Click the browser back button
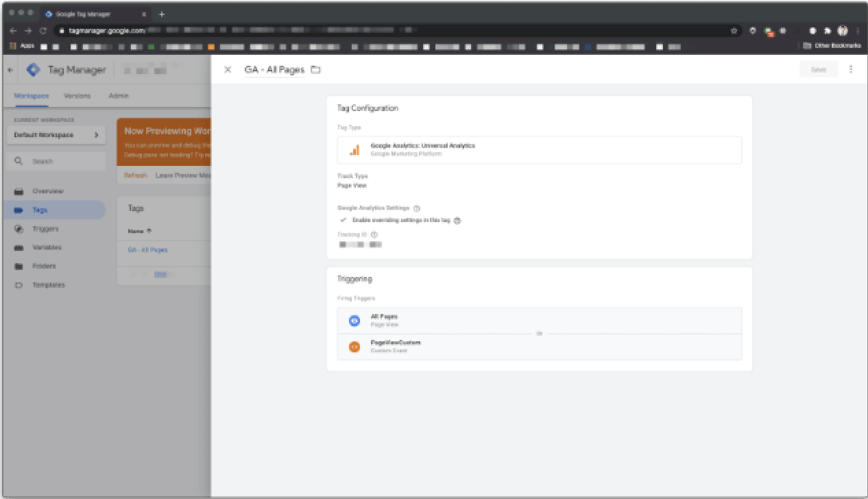The width and height of the screenshot is (868, 499). click(x=14, y=31)
